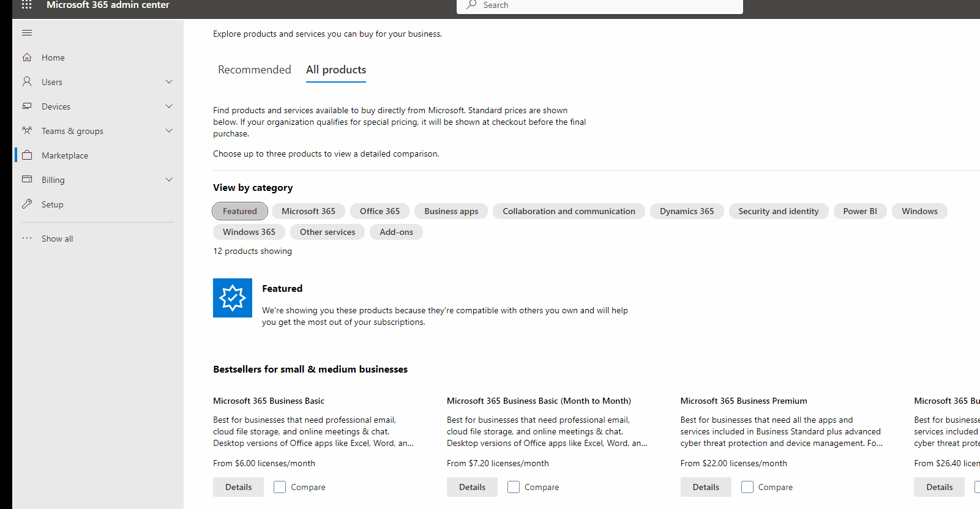Screen dimensions: 980x509
Task: Click the Billing card icon
Action: 27,179
